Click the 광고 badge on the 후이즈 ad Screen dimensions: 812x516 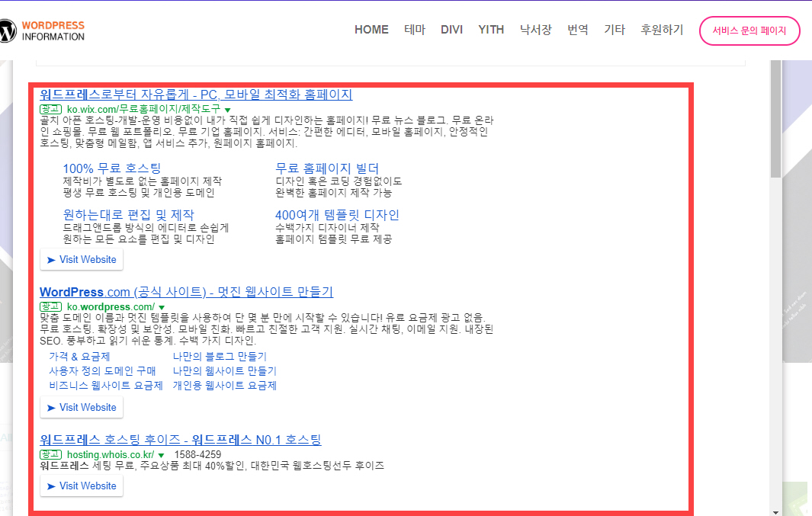click(51, 454)
